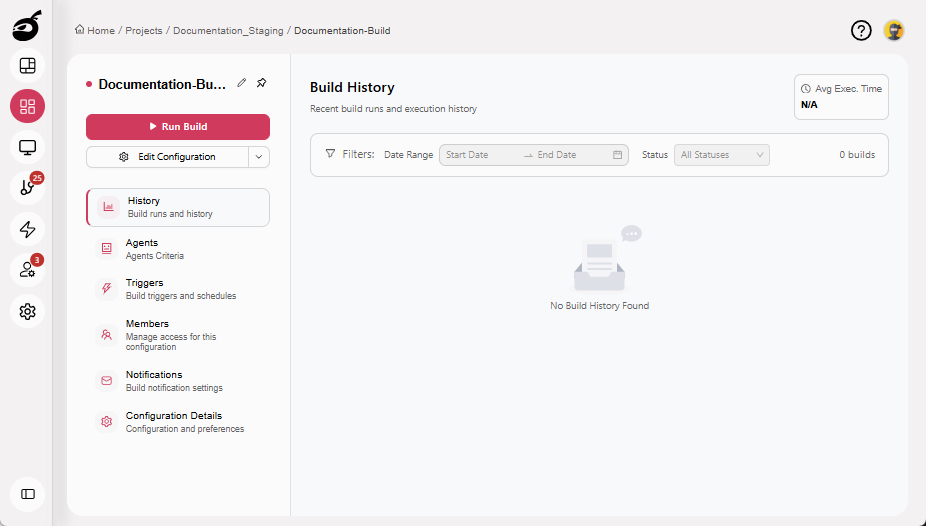Toggle the sidebar collapse panel icon

click(28, 494)
